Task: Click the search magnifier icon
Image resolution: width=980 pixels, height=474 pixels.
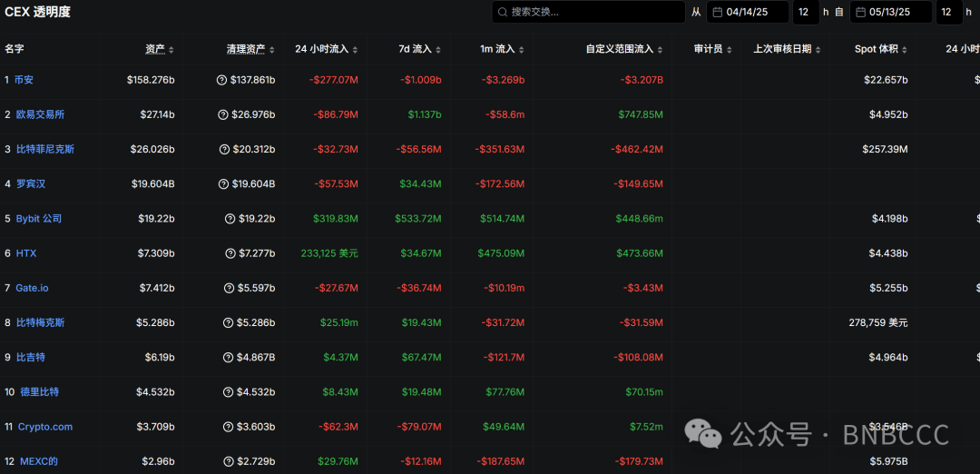Action: (x=503, y=12)
